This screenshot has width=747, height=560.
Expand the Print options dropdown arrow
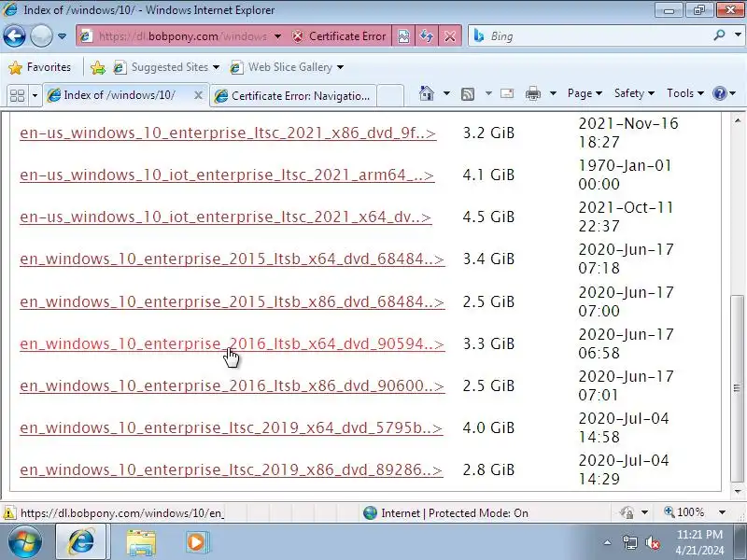click(553, 93)
